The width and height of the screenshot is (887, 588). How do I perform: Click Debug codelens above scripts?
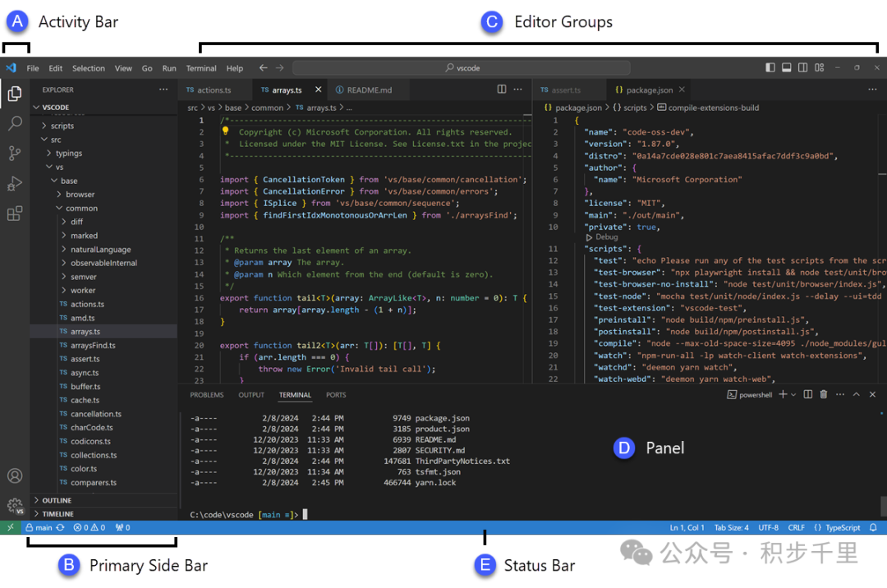602,237
